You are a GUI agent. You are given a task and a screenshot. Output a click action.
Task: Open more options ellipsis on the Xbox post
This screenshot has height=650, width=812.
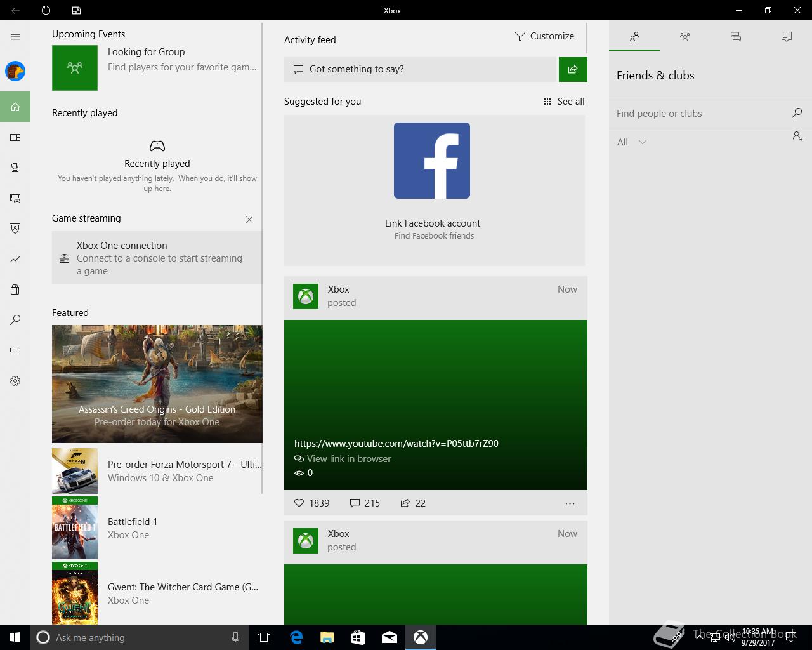coord(570,503)
